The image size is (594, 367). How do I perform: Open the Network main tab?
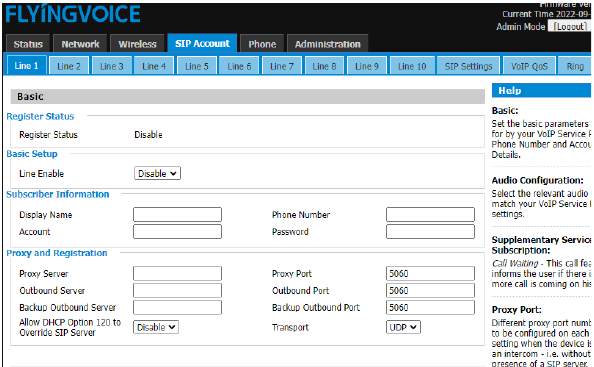[x=80, y=44]
